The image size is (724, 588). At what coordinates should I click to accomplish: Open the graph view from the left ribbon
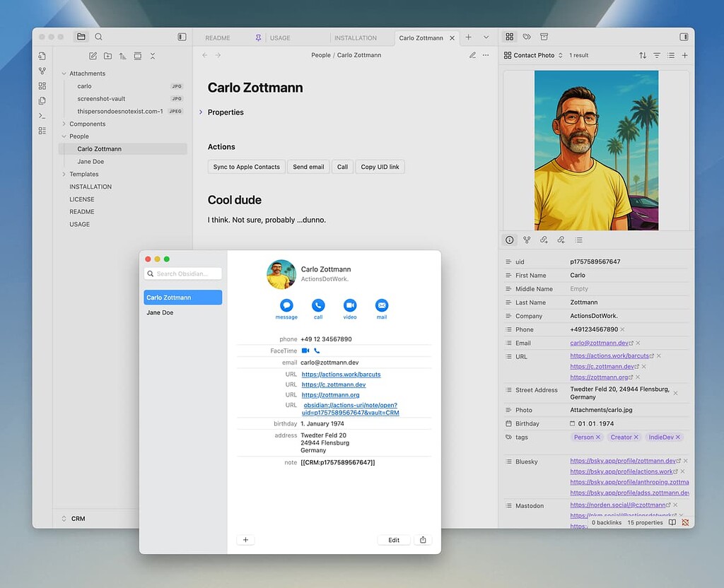coord(42,71)
